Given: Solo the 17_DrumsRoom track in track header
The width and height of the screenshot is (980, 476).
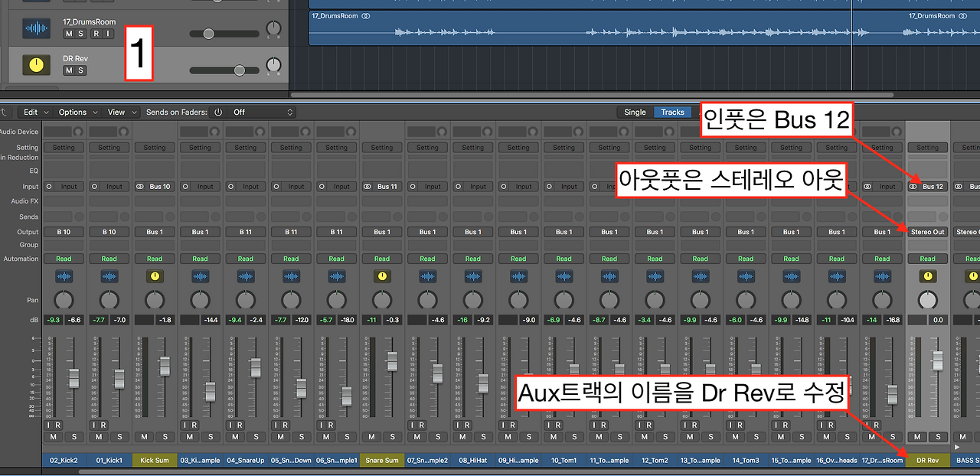Looking at the screenshot, I should 81,34.
